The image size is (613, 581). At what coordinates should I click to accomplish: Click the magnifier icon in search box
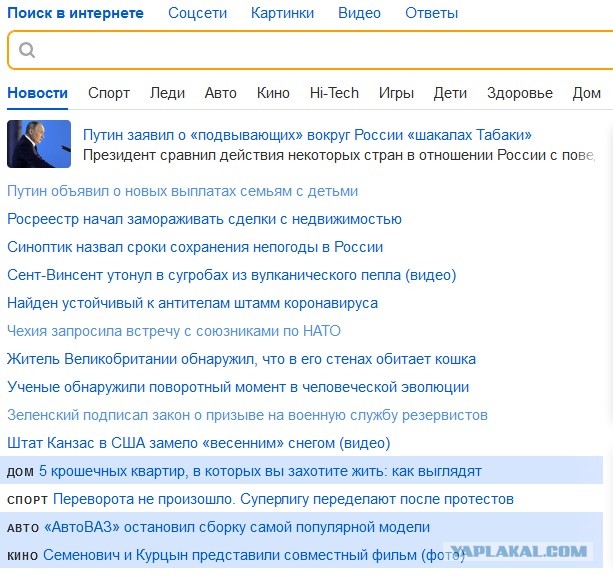27,50
